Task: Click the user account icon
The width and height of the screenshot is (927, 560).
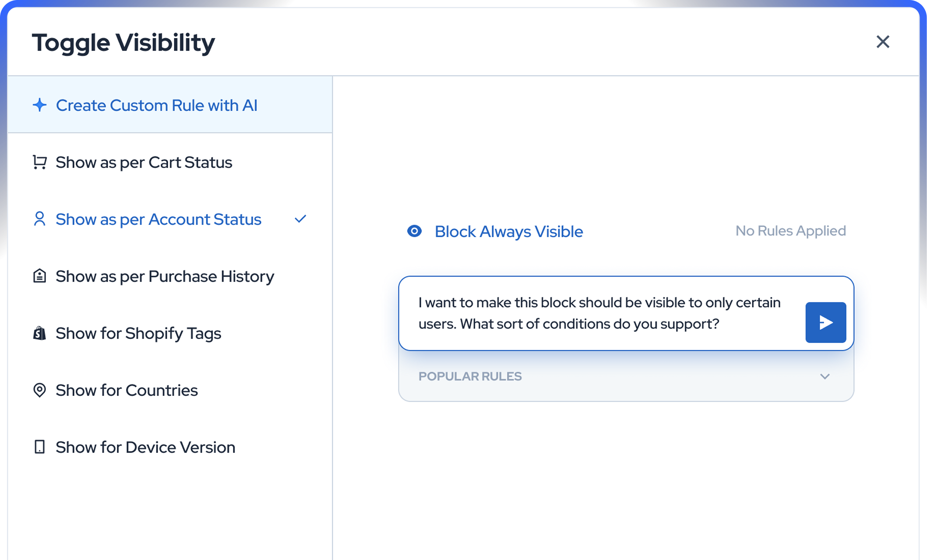Action: pos(39,219)
